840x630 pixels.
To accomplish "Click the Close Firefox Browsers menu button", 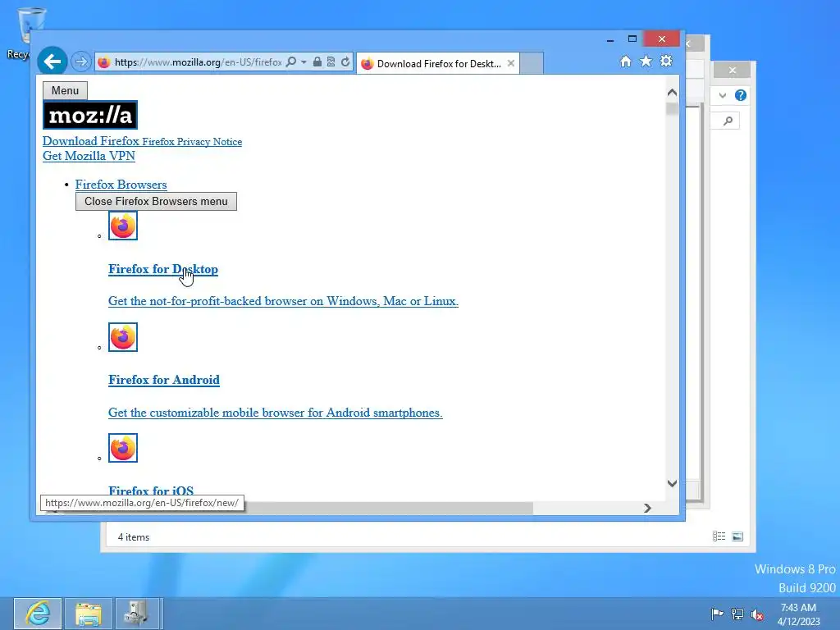I will (x=156, y=202).
